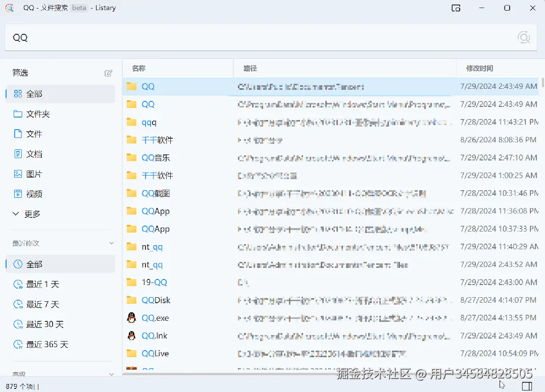Click the 文档 filter document icon
The image size is (545, 392).
[18, 154]
